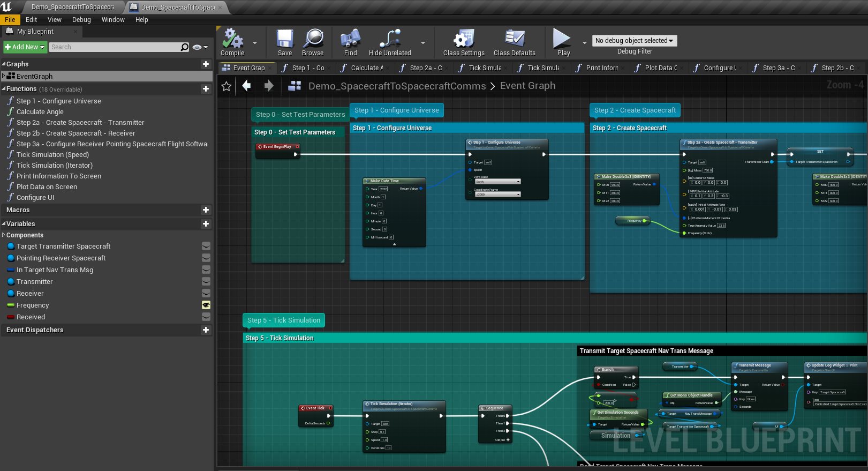Add a new graph with plus icon
Image resolution: width=868 pixels, height=471 pixels.
click(206, 64)
